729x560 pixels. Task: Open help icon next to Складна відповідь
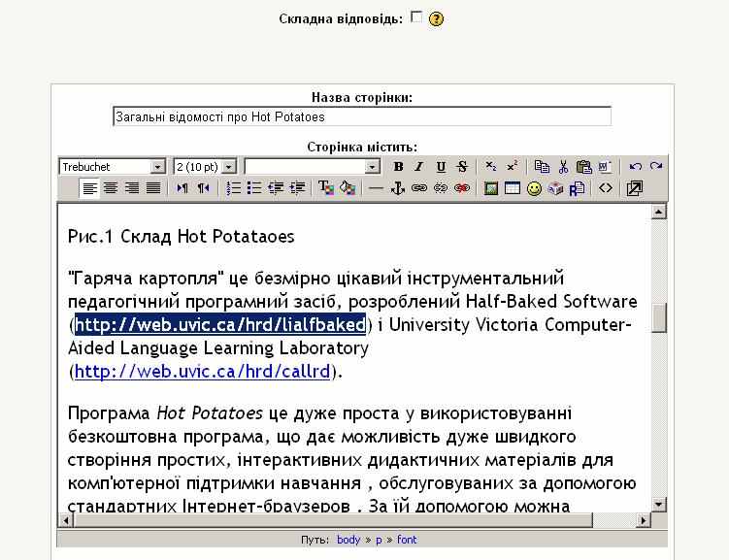436,19
